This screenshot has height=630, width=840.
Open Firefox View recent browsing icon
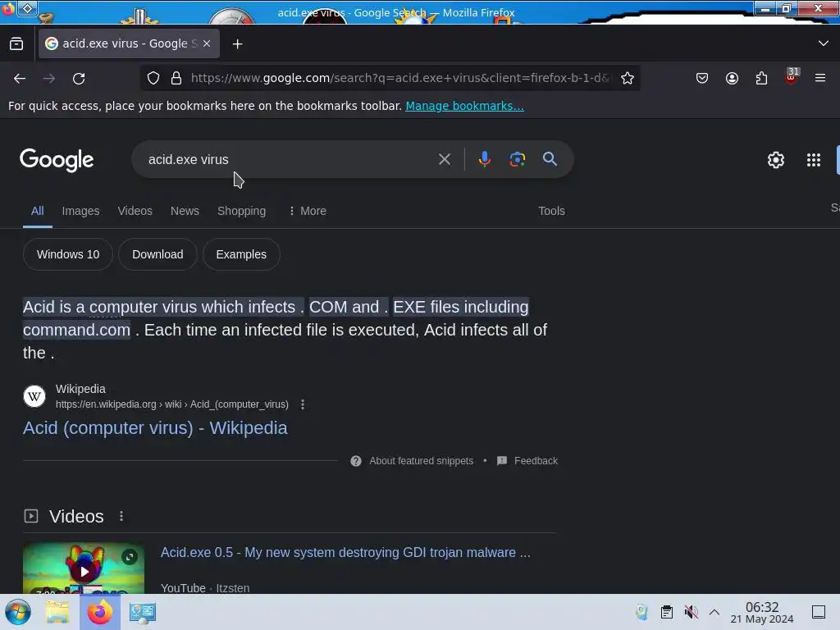[16, 44]
